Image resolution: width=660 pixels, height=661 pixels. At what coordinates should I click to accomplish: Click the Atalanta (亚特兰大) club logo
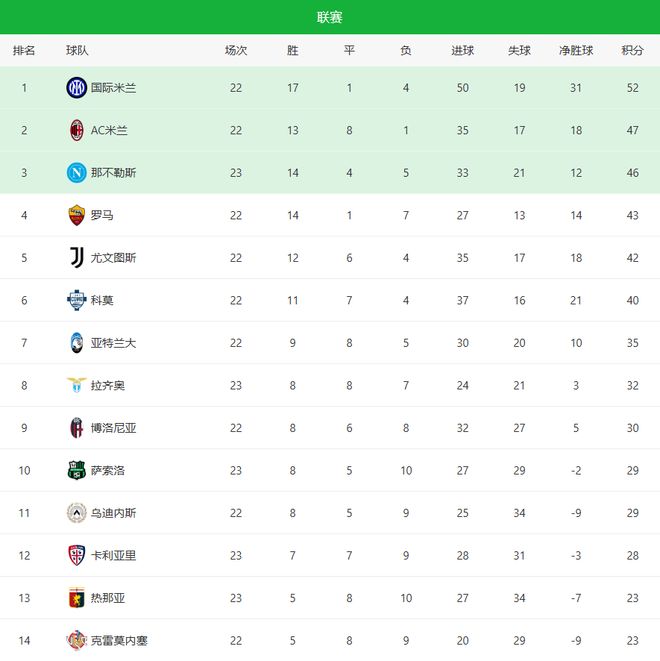point(77,343)
